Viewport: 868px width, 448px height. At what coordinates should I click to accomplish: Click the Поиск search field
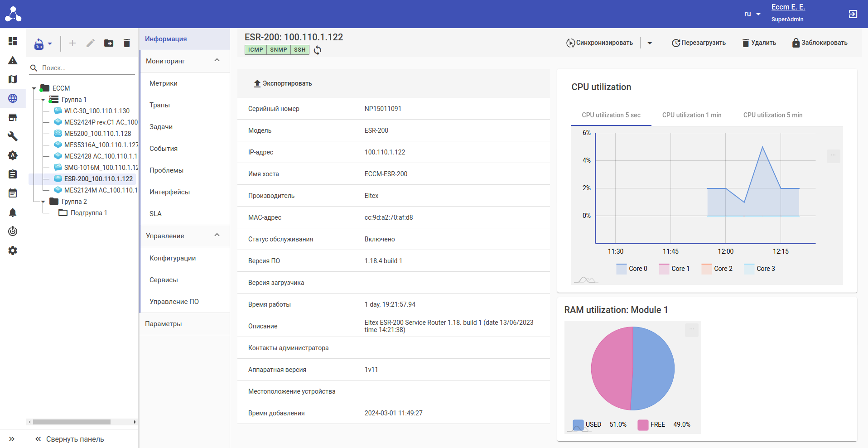tap(86, 68)
